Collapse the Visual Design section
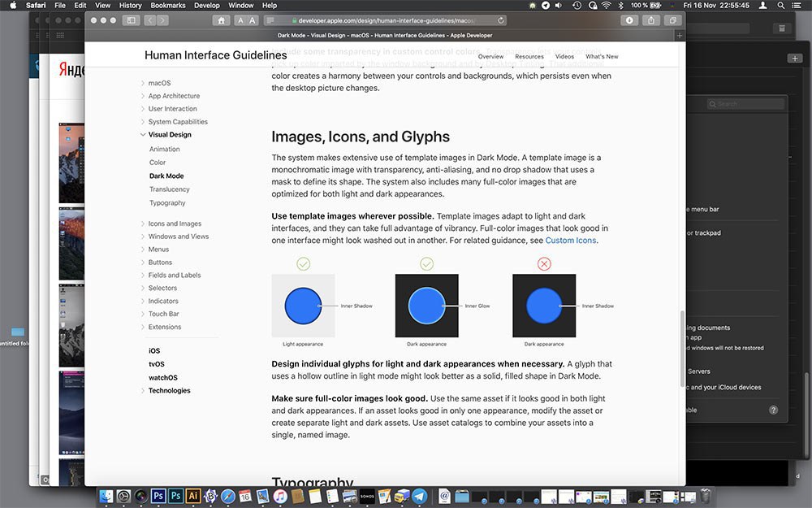812x508 pixels. (x=143, y=135)
